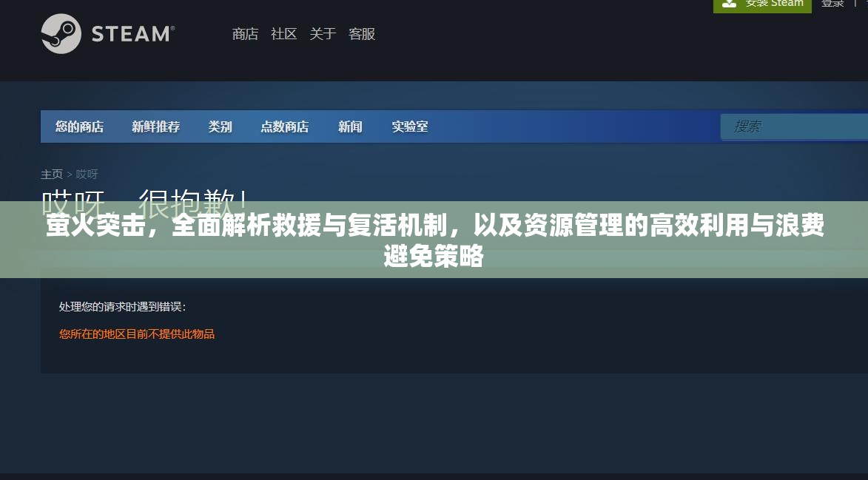Select 新鲜推荐 in the store navigation
The width and height of the screenshot is (868, 480).
coord(155,126)
